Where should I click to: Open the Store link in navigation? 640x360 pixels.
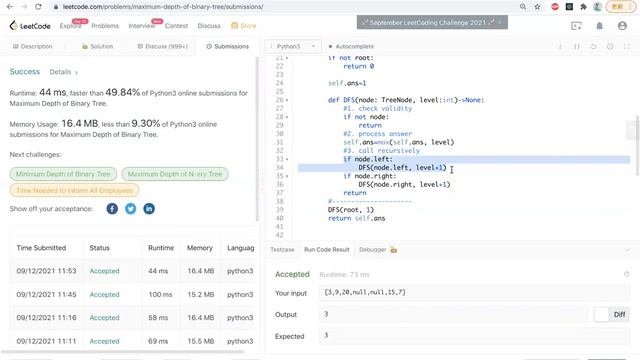pyautogui.click(x=244, y=26)
